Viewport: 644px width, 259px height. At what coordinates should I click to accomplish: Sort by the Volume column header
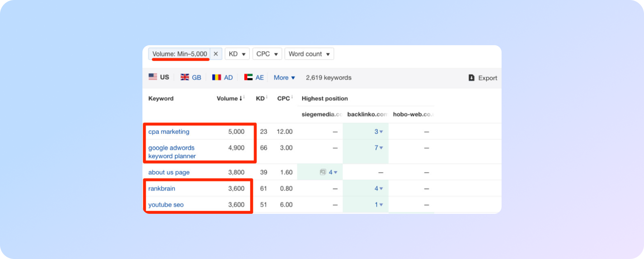pyautogui.click(x=230, y=98)
